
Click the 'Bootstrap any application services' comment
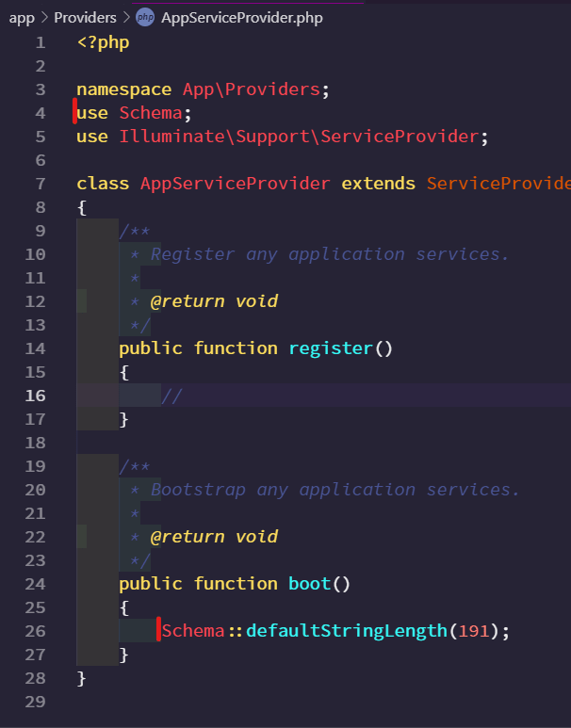pos(334,490)
